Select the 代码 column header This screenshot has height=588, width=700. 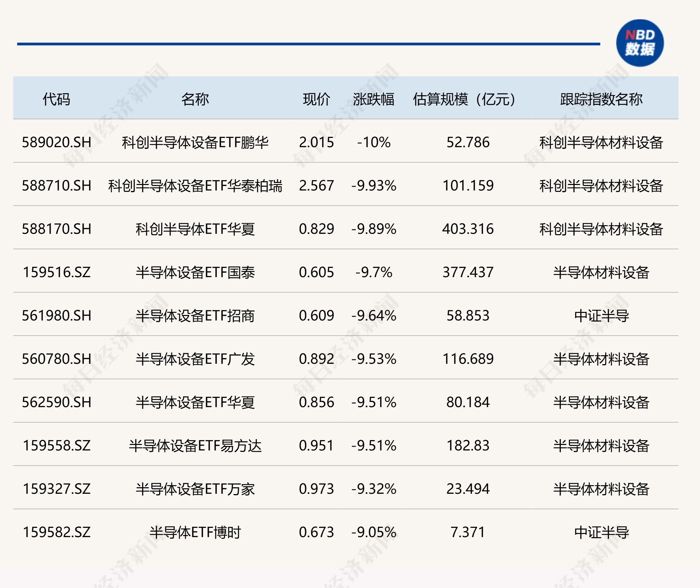(x=56, y=99)
